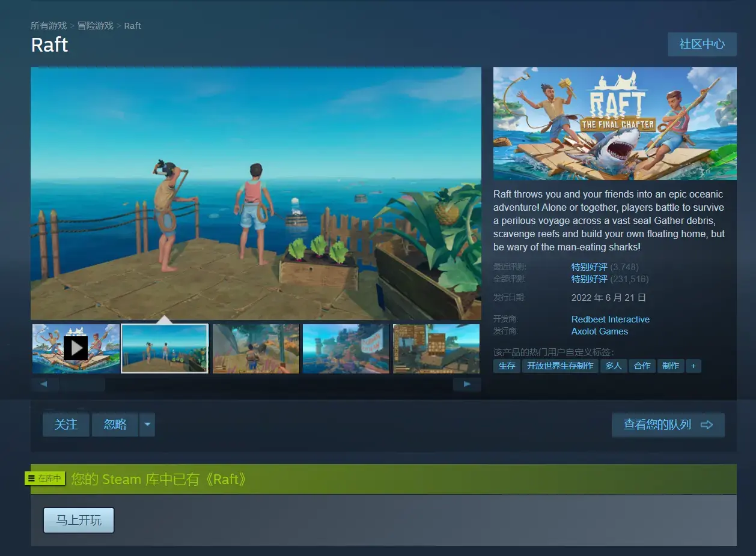Image resolution: width=756 pixels, height=556 pixels.
Task: Select the 制作 tag
Action: pos(671,366)
